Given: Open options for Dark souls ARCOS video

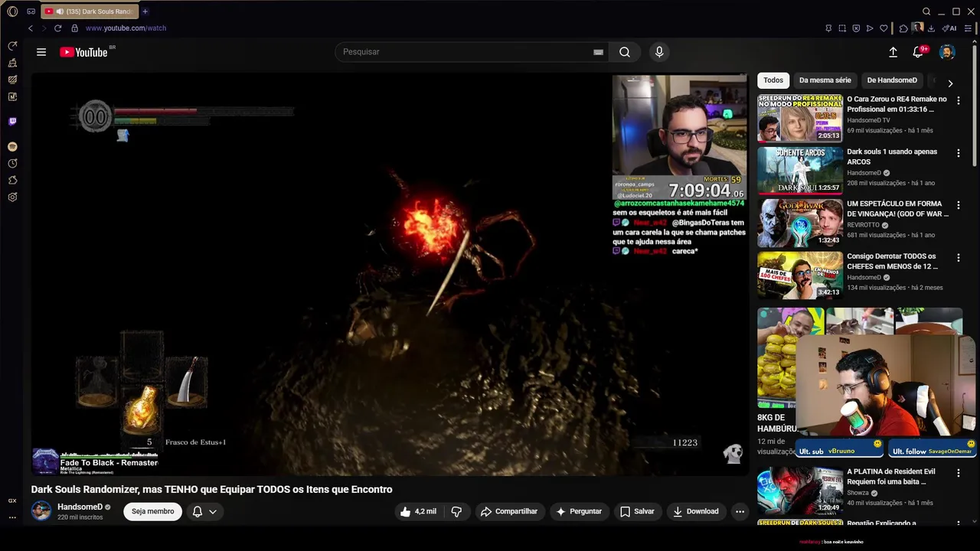Looking at the screenshot, I should (x=958, y=153).
